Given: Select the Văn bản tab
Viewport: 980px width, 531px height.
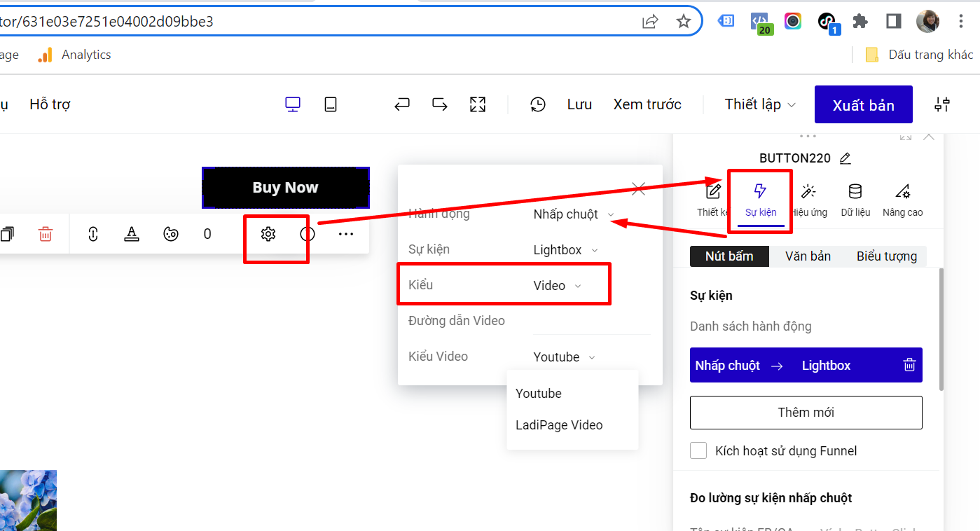Looking at the screenshot, I should pos(808,256).
